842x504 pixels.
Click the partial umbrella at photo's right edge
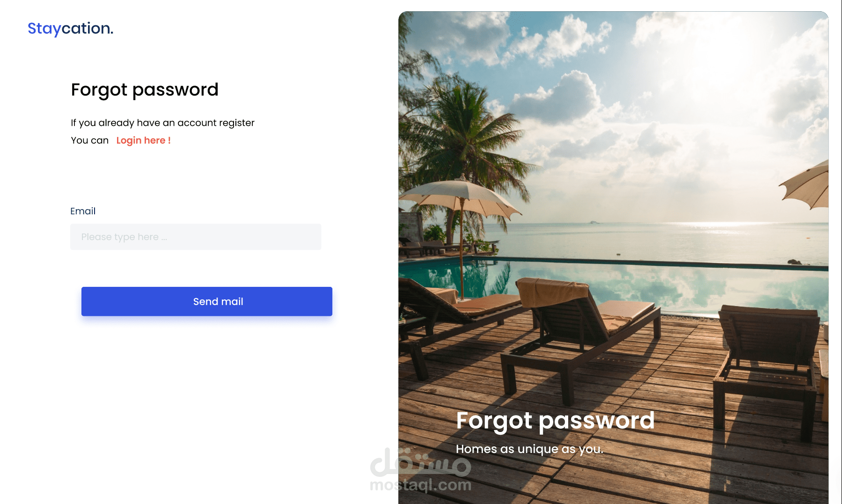[x=805, y=185]
